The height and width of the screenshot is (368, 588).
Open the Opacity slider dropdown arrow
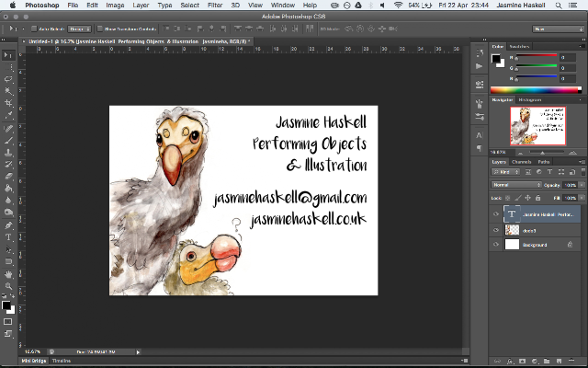pyautogui.click(x=582, y=185)
